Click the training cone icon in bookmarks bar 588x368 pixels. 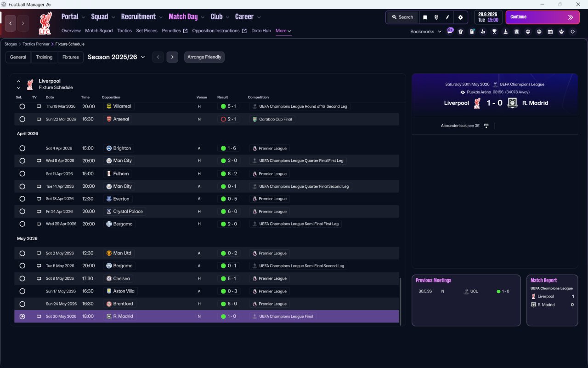click(x=506, y=32)
